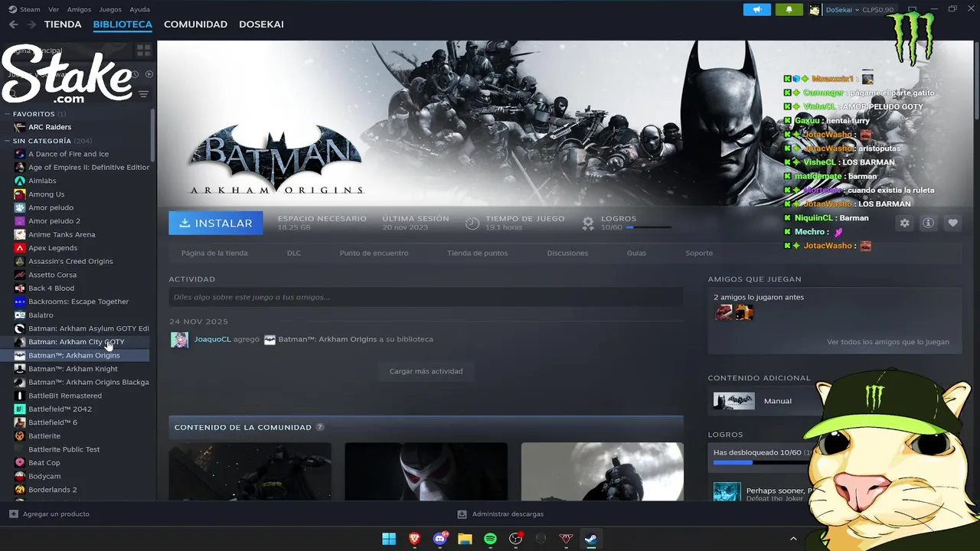Open the Bane community screenshot thumbnail
The image size is (980, 551).
426,471
